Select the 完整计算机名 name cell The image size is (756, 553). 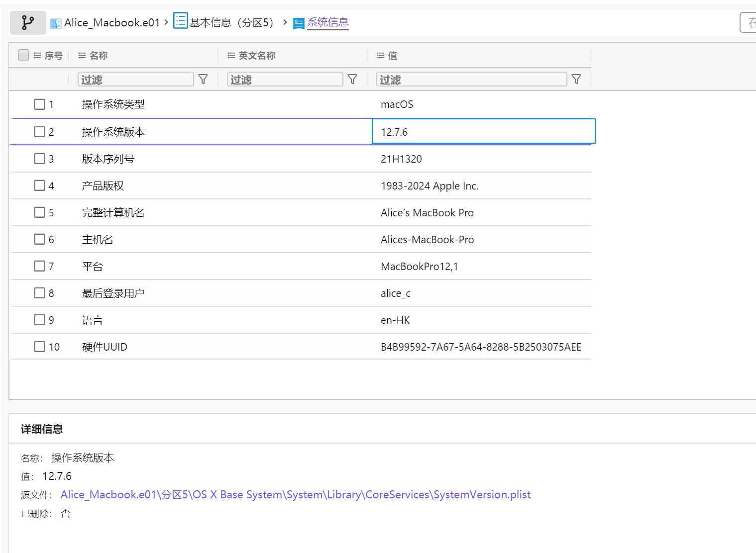pos(113,212)
